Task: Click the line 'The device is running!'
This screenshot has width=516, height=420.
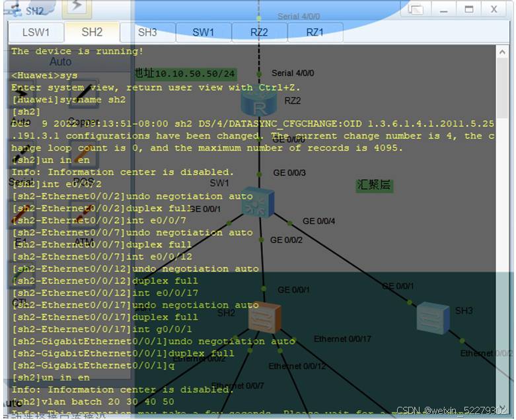Action: click(77, 52)
